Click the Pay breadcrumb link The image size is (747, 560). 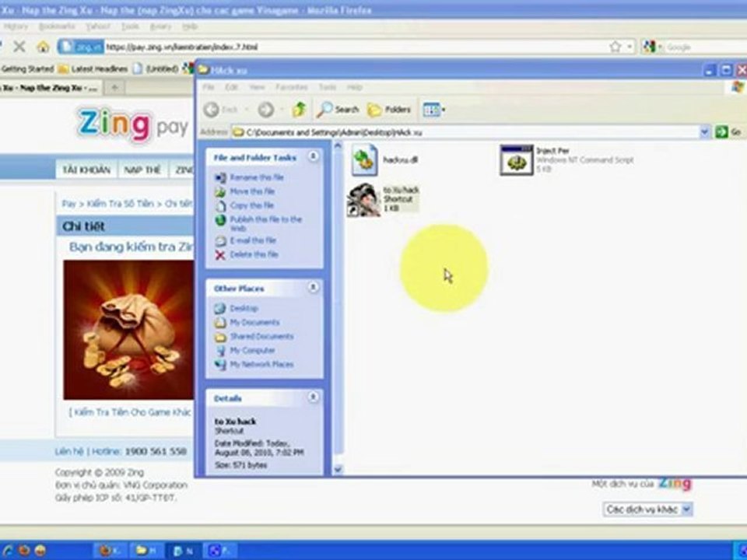tap(68, 204)
